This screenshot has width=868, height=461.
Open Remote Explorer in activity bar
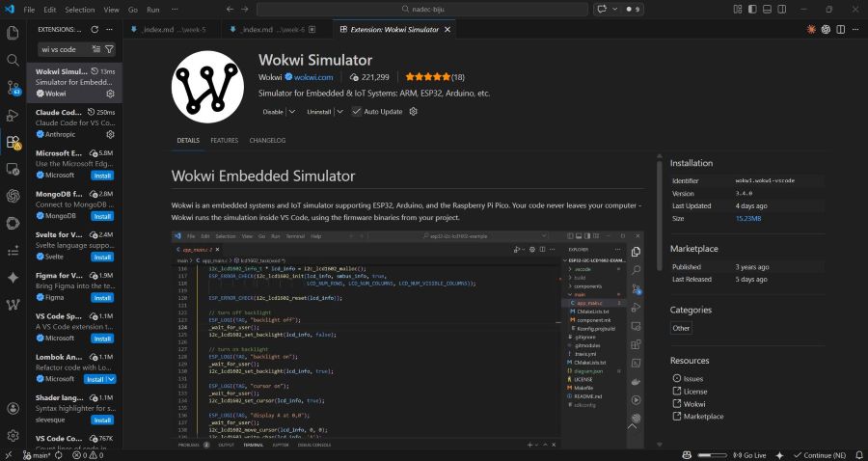point(13,170)
